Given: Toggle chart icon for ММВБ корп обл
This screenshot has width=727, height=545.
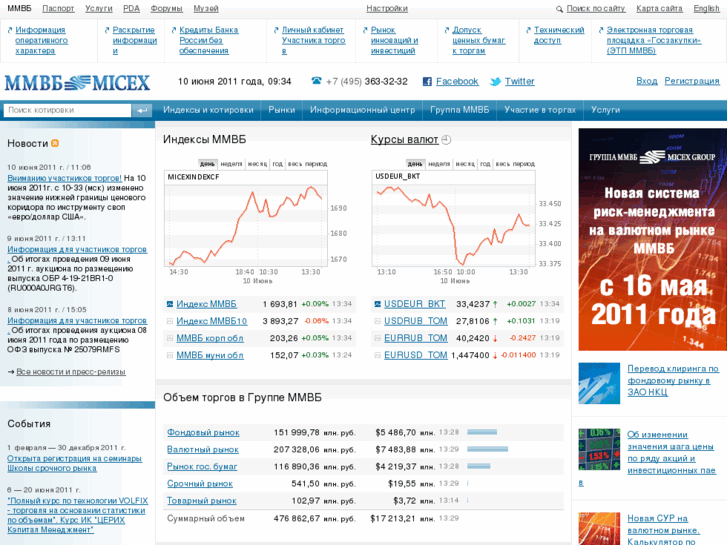Looking at the screenshot, I should 170,338.
